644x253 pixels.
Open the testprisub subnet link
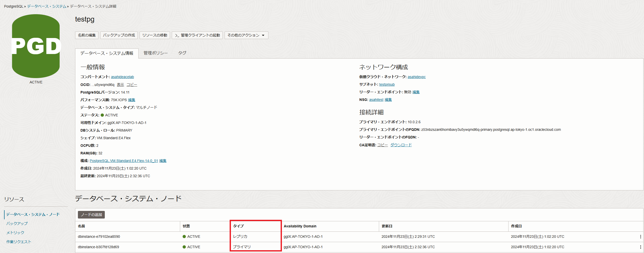387,84
